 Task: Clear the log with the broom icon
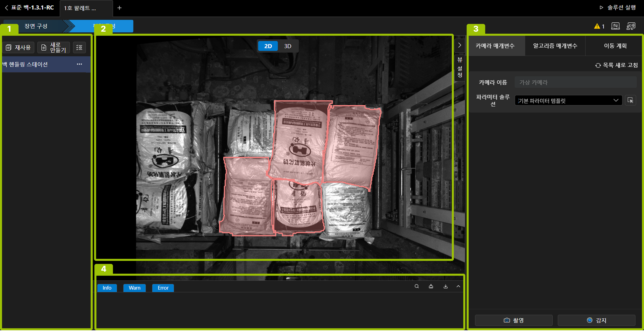coord(431,286)
